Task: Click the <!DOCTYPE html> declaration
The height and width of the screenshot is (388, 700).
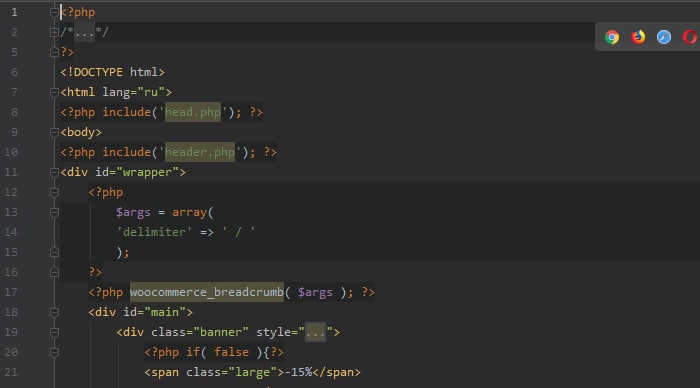Action: [112, 72]
